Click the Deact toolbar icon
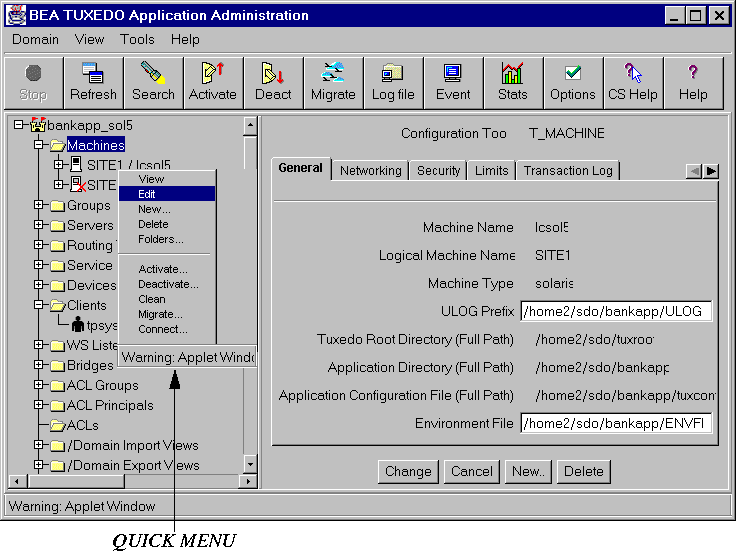The image size is (736, 551). pyautogui.click(x=273, y=83)
